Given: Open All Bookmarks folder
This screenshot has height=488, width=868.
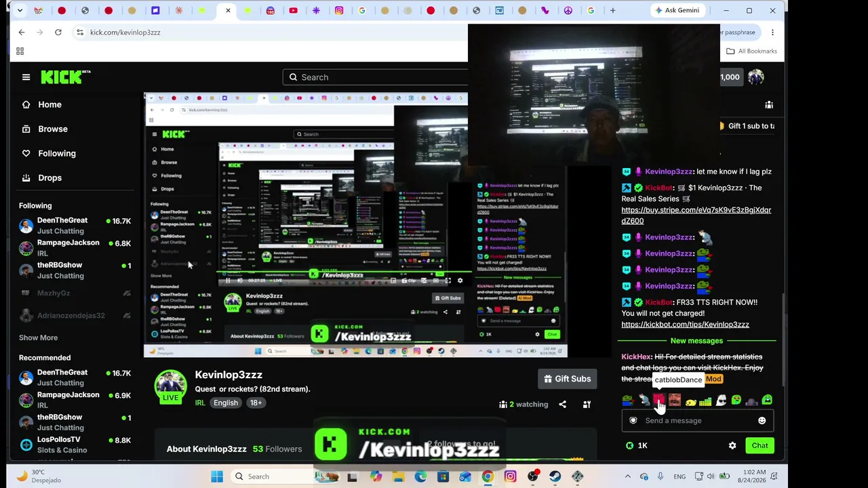Looking at the screenshot, I should [751, 52].
